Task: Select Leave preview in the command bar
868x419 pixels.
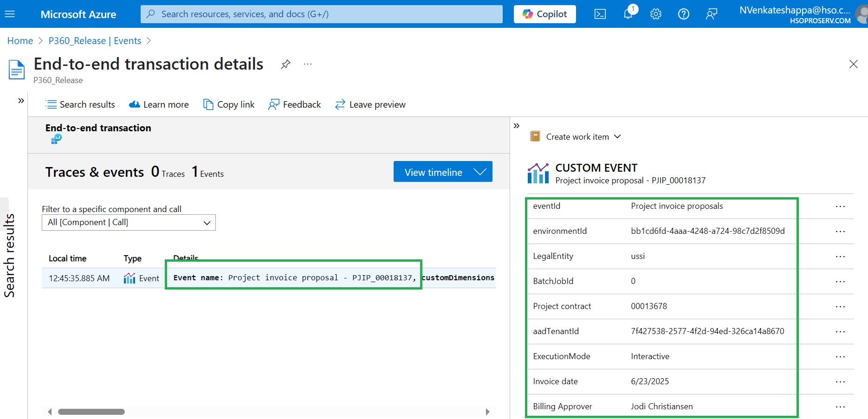Action: 370,104
